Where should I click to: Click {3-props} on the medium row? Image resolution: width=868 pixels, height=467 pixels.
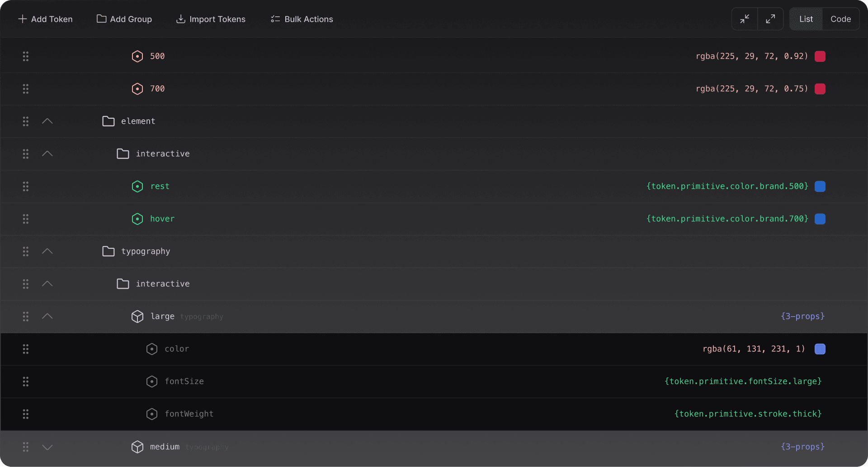pos(803,447)
